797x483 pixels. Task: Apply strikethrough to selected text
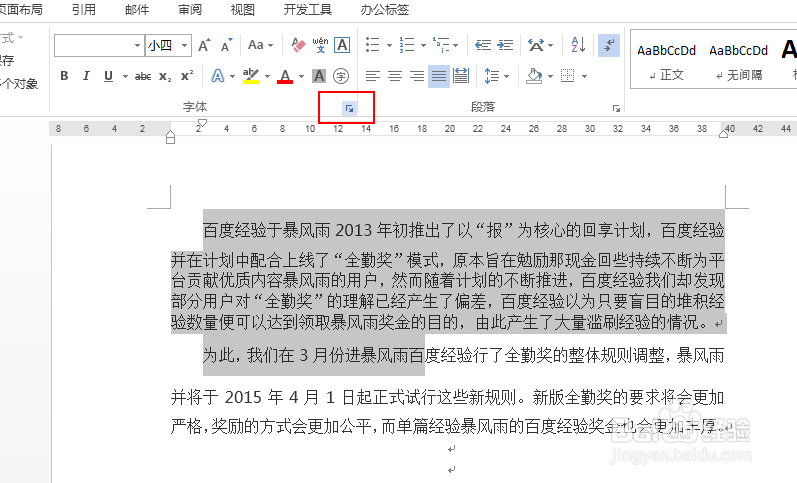click(143, 76)
